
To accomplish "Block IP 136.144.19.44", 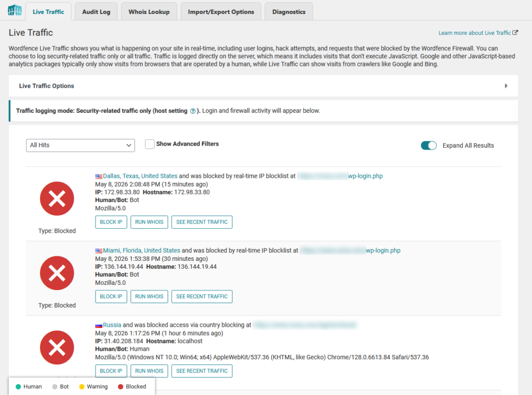I will pos(111,296).
